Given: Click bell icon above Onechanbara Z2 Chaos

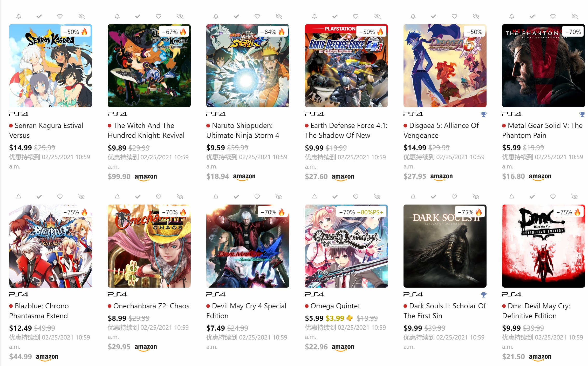Looking at the screenshot, I should tap(117, 197).
